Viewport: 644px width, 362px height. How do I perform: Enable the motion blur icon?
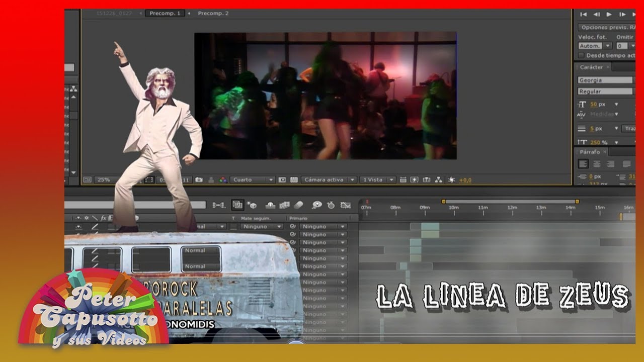(298, 205)
